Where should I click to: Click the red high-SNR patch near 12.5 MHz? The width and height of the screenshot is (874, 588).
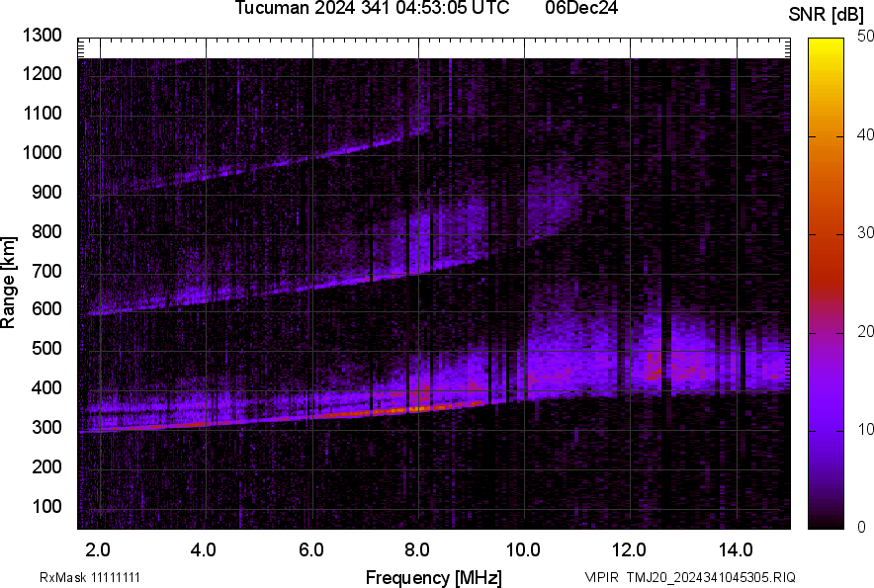[655, 368]
